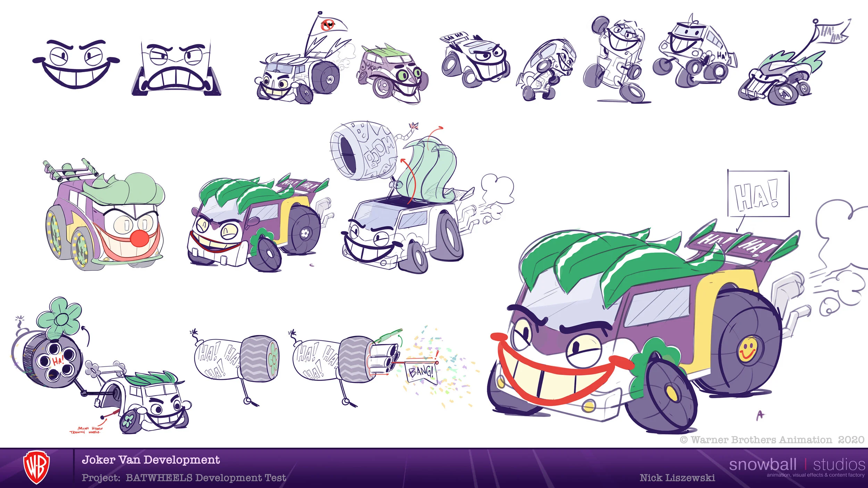This screenshot has width=868, height=488.
Task: Click the Nick Liszewski artist credit
Action: (677, 478)
